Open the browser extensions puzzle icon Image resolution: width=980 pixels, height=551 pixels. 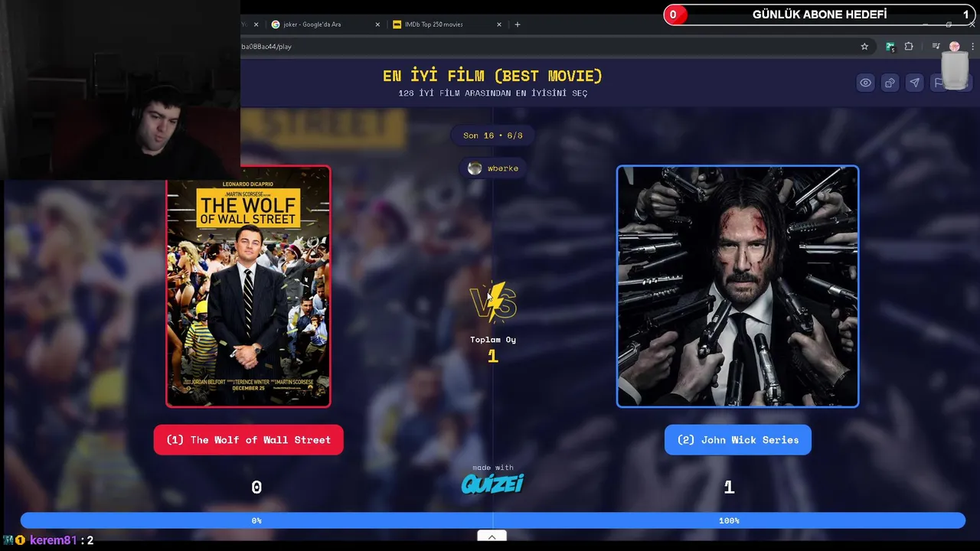pyautogui.click(x=909, y=47)
